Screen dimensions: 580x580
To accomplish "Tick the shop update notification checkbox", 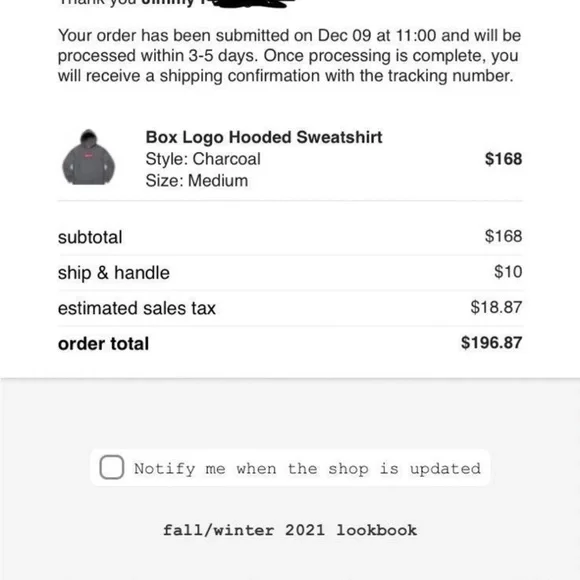I will pos(112,467).
